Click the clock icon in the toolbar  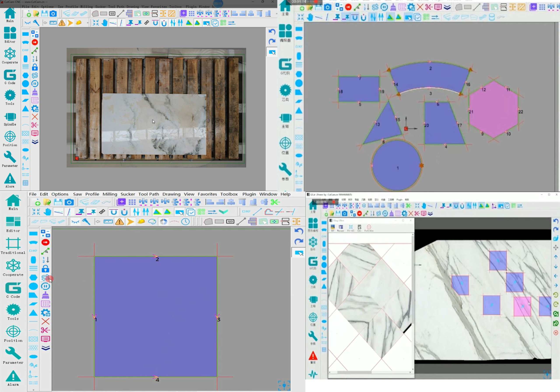click(x=185, y=222)
